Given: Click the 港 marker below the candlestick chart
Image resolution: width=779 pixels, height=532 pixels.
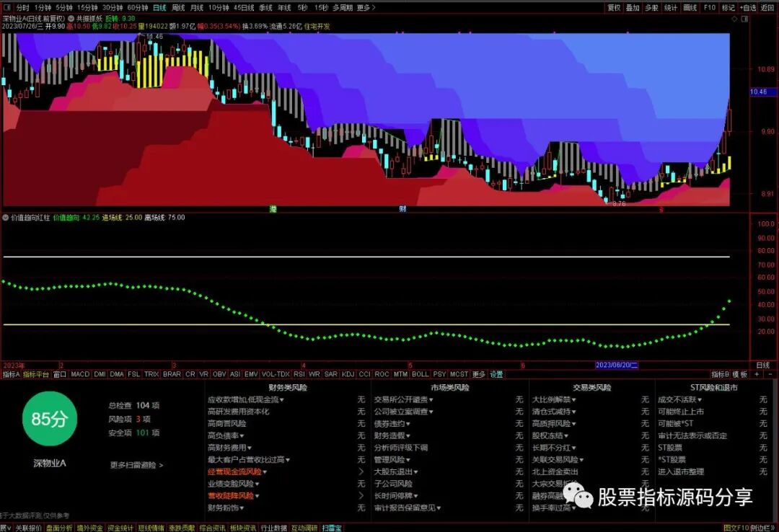Looking at the screenshot, I should click(273, 209).
